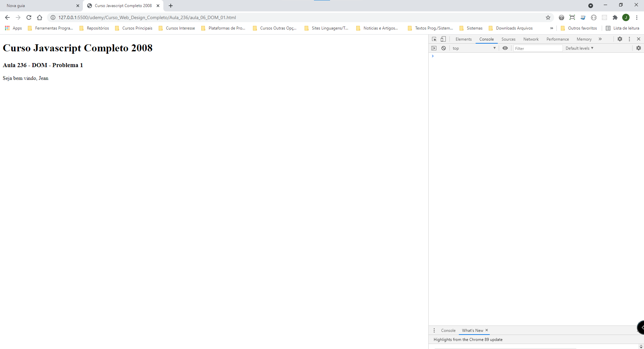Open the Outros favoritos folder

coord(579,28)
